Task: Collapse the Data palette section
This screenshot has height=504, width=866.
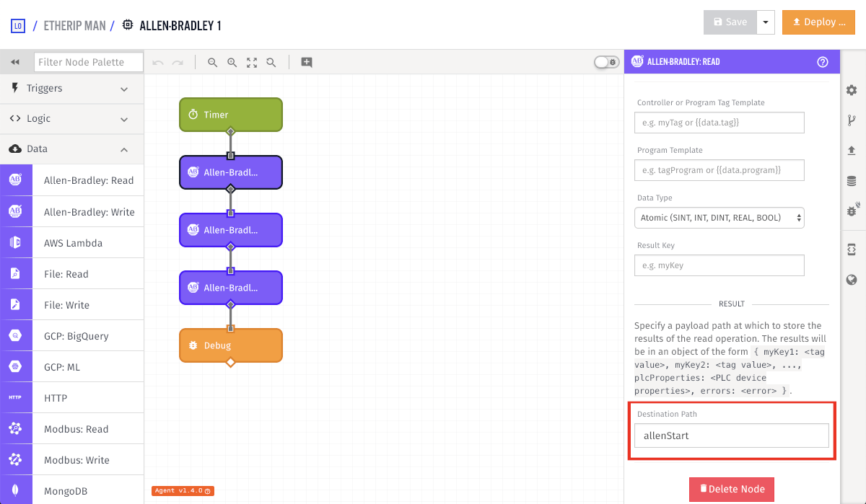Action: coord(72,149)
